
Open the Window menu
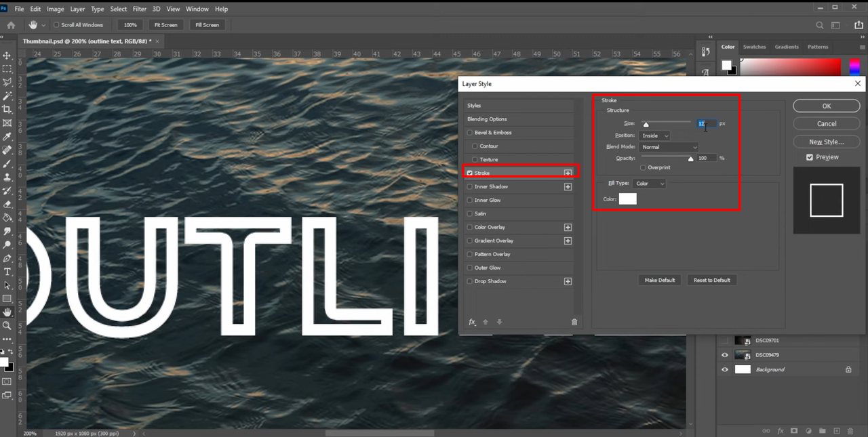(197, 9)
